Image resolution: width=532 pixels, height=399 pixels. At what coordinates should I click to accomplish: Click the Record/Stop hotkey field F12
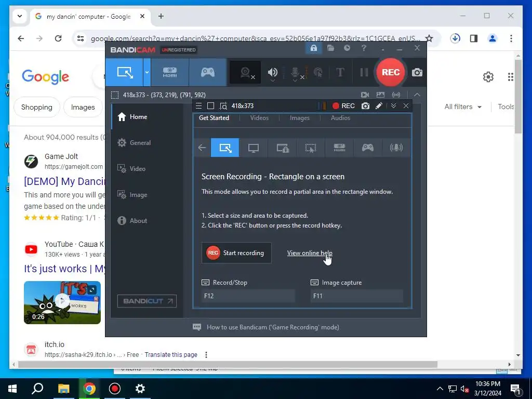tap(248, 296)
